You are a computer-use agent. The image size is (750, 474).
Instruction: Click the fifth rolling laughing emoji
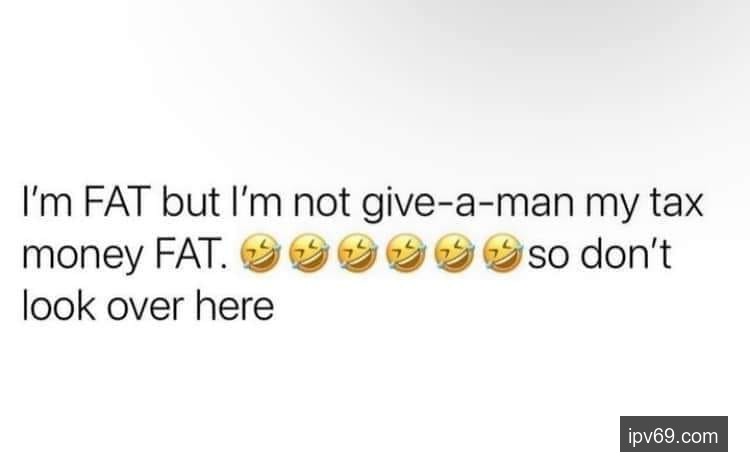click(x=454, y=253)
